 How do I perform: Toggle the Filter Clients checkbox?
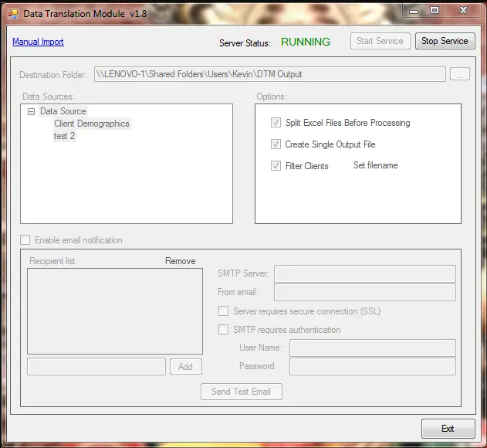point(276,165)
